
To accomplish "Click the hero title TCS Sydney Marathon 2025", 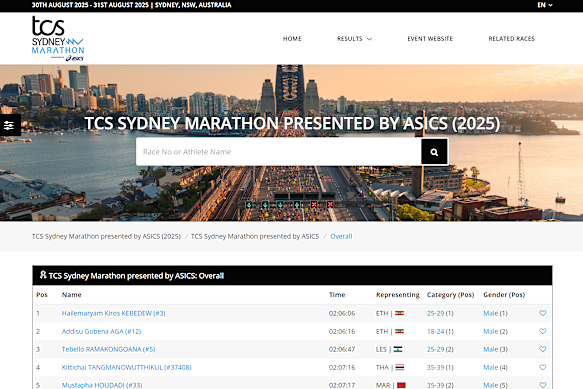I will coord(292,123).
